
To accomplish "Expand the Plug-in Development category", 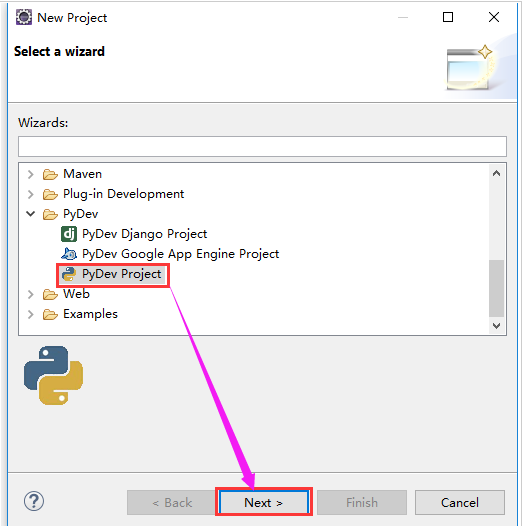I will click(x=31, y=194).
